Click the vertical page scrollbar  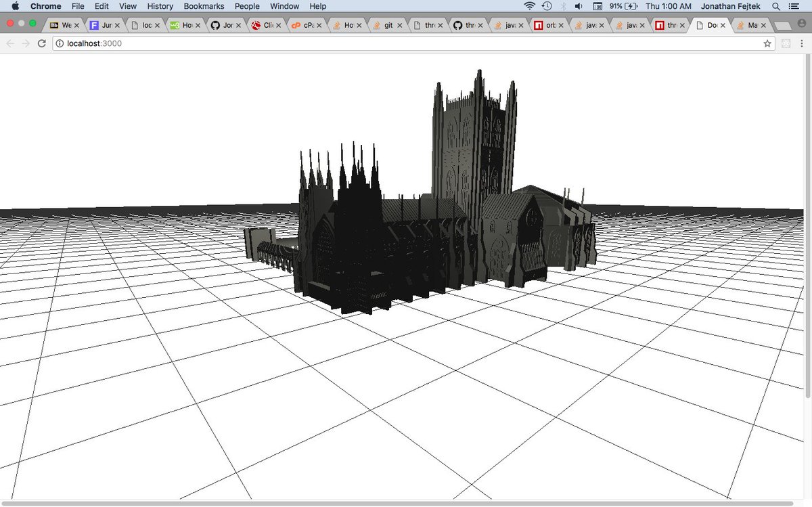point(808,225)
